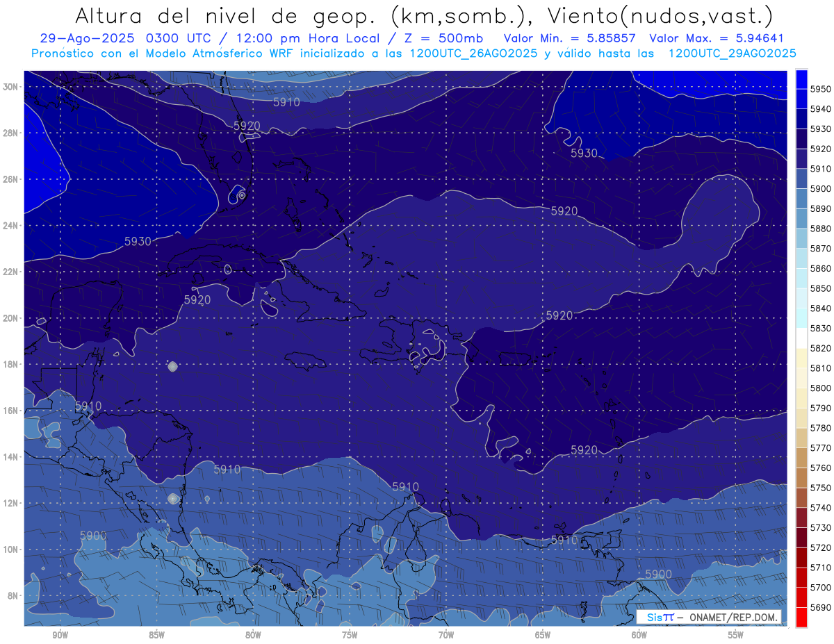
Task: Click the 5850 label on the color scale
Action: [821, 288]
